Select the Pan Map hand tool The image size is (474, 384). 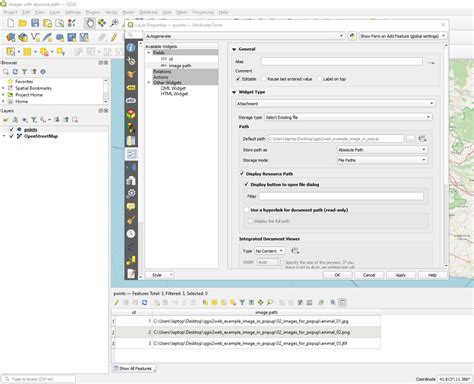click(89, 23)
